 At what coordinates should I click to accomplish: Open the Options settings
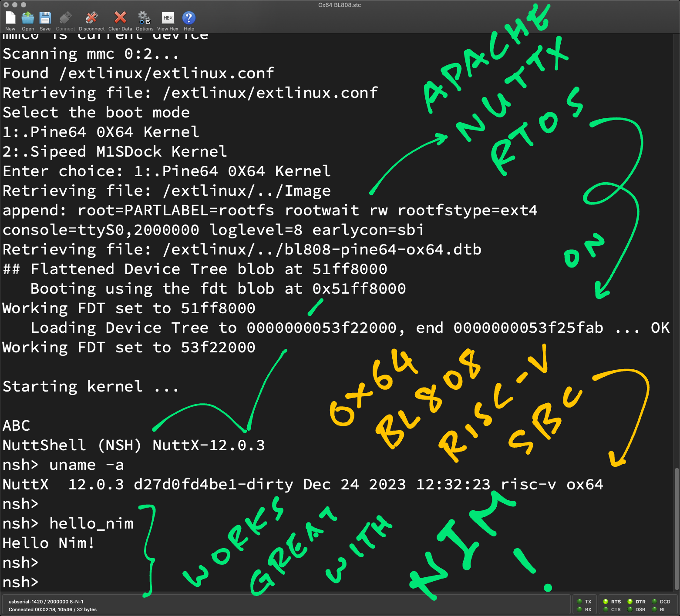point(144,18)
